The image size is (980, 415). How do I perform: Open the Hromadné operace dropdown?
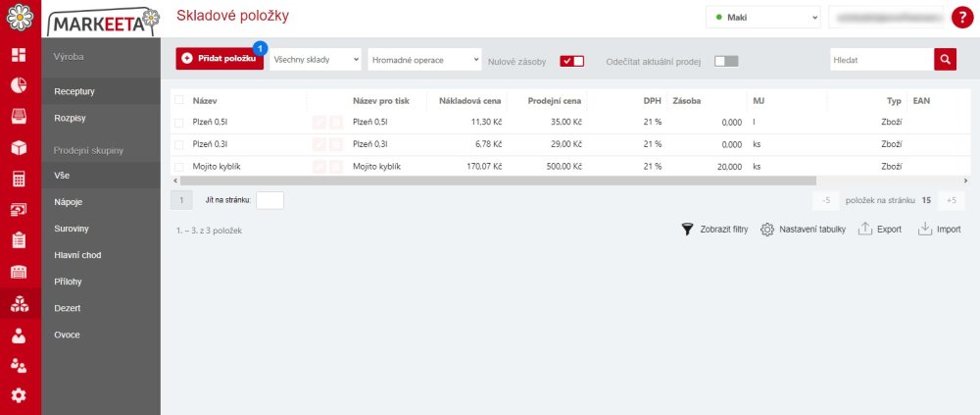tap(425, 60)
